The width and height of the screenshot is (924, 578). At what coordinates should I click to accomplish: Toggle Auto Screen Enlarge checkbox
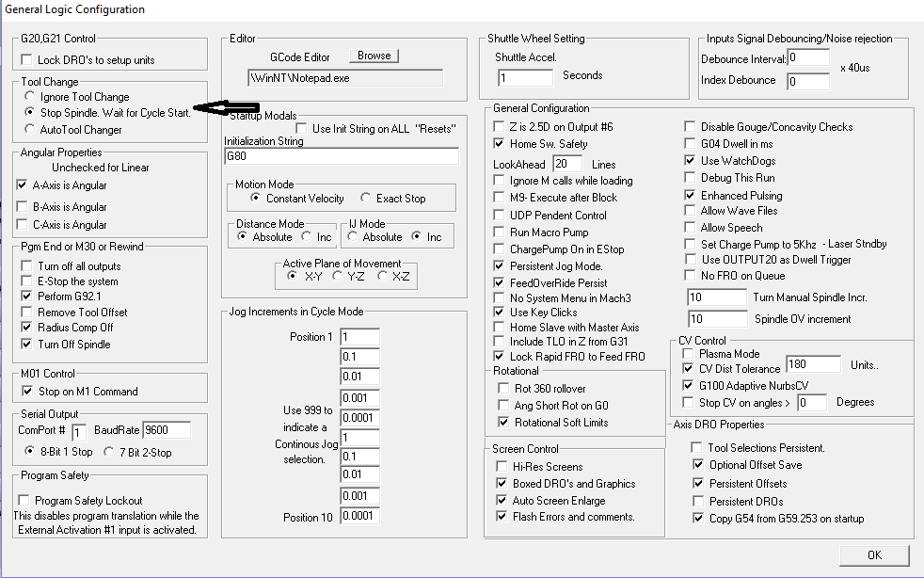(x=502, y=500)
